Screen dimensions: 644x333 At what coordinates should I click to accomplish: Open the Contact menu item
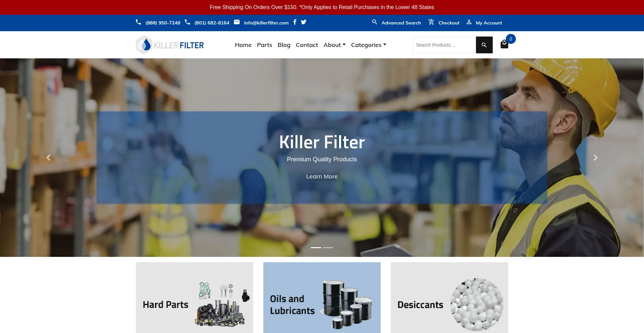point(307,45)
